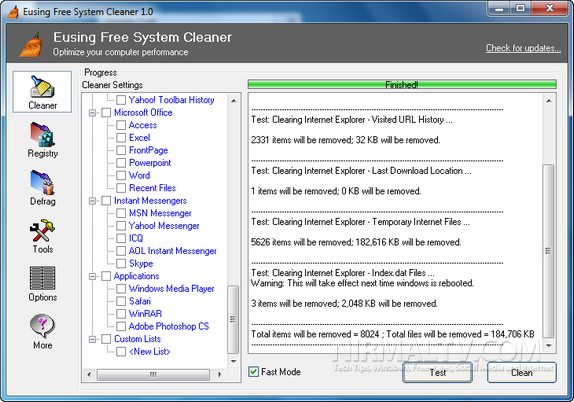Select the Skype tree label

click(x=141, y=263)
